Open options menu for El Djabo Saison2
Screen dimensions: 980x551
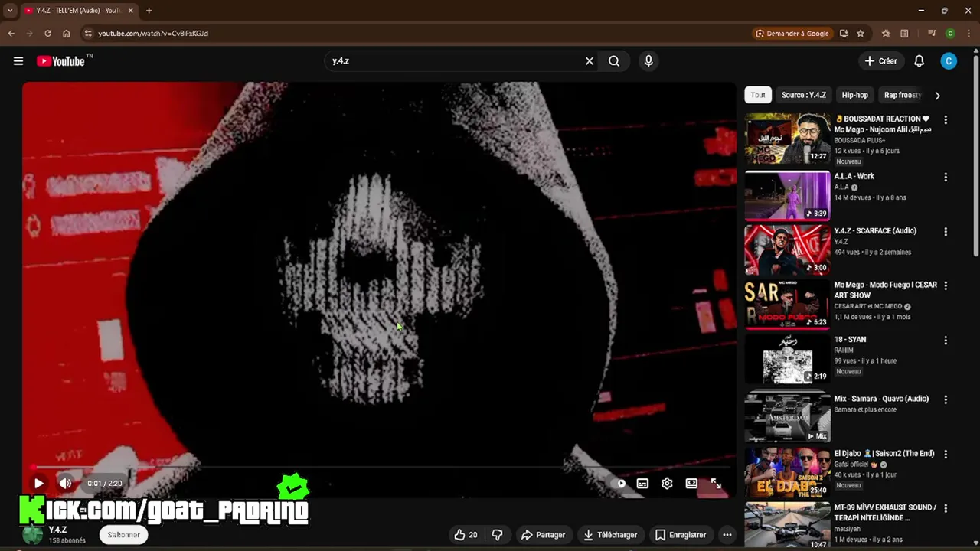coord(946,454)
